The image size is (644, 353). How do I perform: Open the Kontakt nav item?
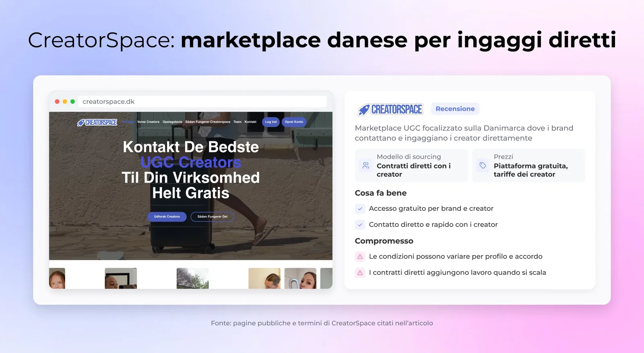coord(250,122)
